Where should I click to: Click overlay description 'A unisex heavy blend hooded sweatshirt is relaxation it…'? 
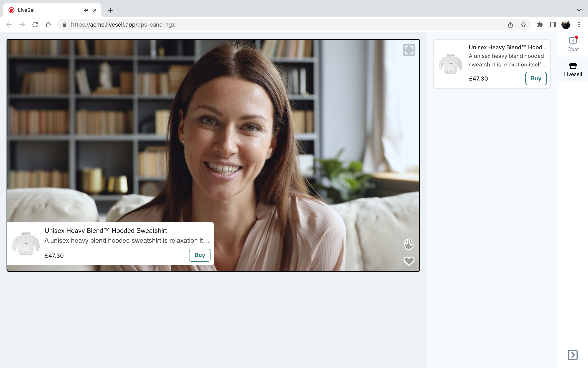point(127,240)
